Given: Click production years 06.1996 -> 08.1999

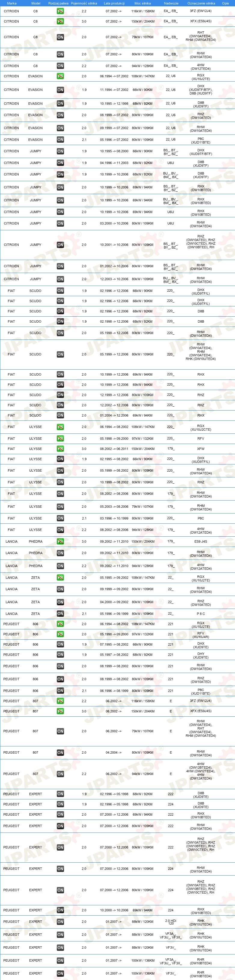Looking at the screenshot, I should [x=114, y=691].
